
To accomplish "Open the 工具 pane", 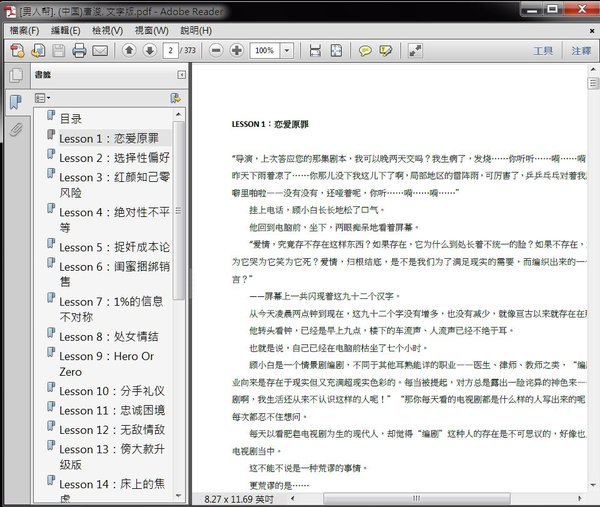I will [543, 50].
